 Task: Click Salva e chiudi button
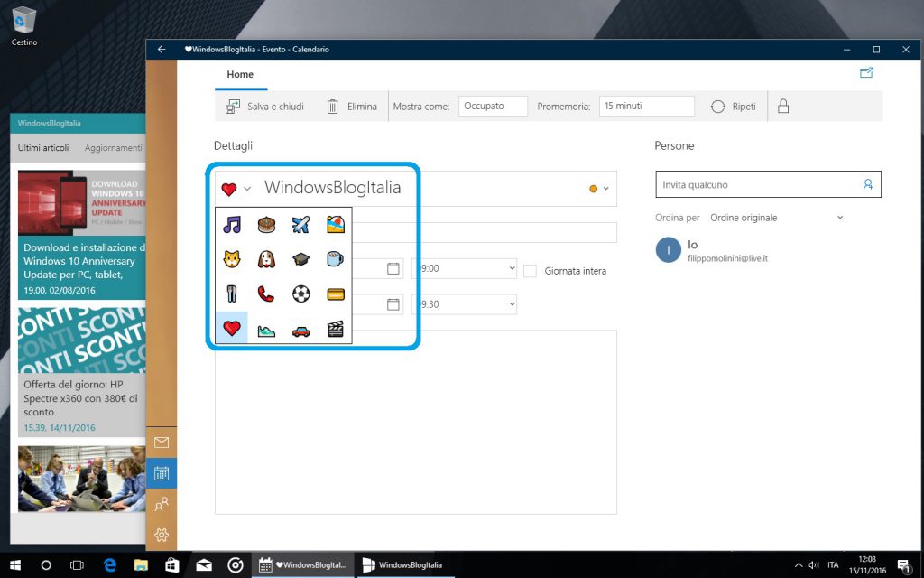pos(264,107)
